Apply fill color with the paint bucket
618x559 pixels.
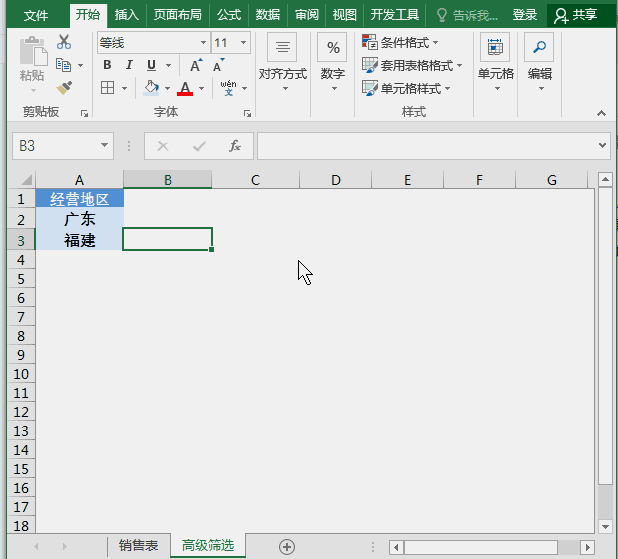pyautogui.click(x=151, y=88)
